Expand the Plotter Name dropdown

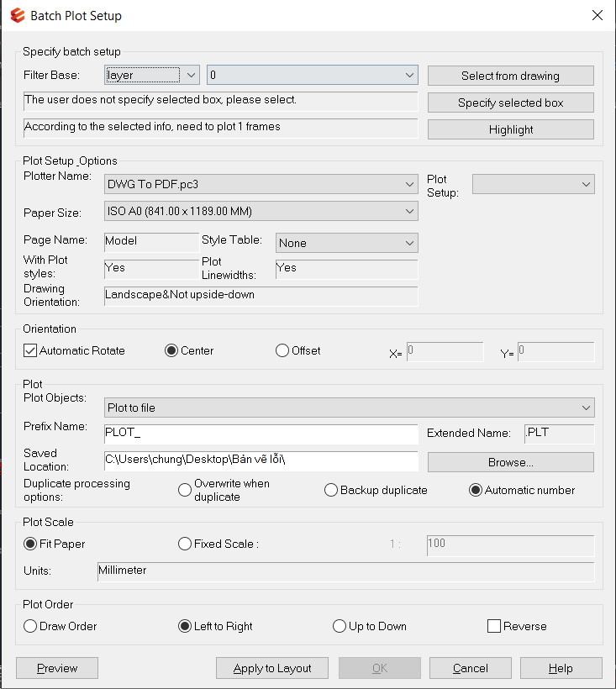point(261,184)
